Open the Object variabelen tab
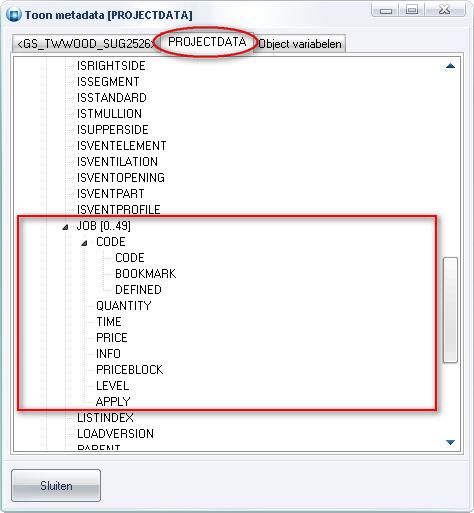 coord(300,44)
